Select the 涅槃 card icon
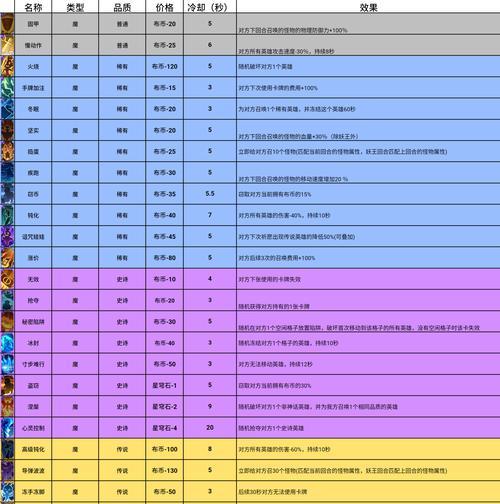 [x=7, y=407]
